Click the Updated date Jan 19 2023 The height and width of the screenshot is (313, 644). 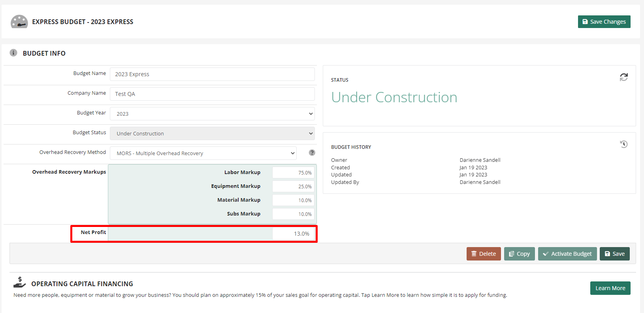pyautogui.click(x=473, y=174)
